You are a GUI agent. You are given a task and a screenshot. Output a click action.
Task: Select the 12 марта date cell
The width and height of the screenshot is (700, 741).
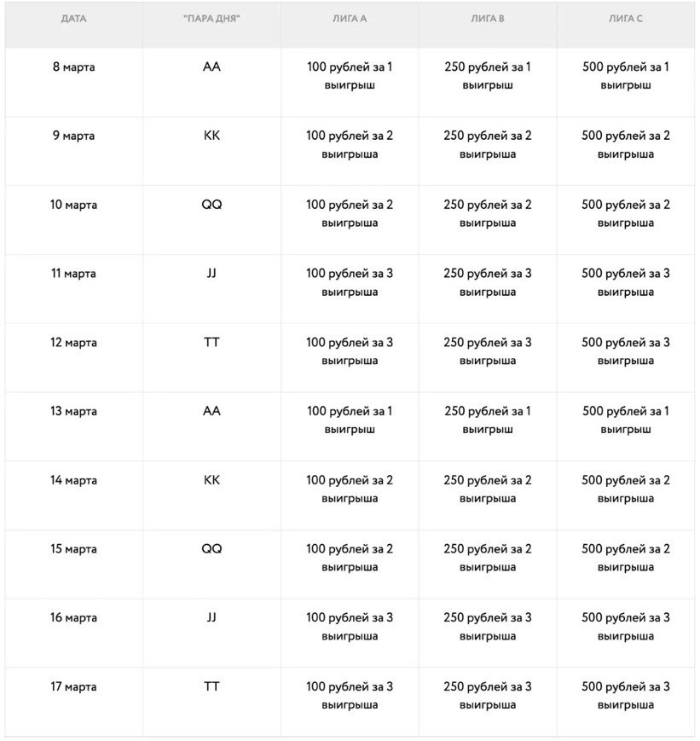[x=73, y=343]
